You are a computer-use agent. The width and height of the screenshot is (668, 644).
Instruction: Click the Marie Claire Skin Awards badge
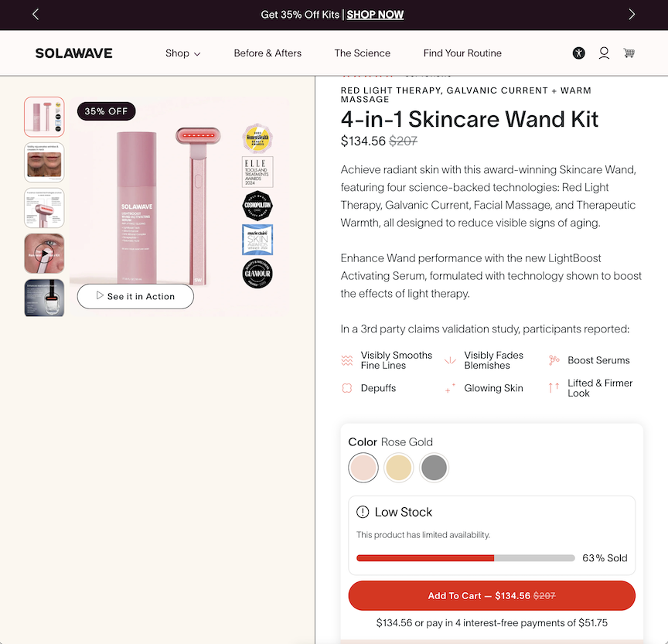pyautogui.click(x=257, y=240)
